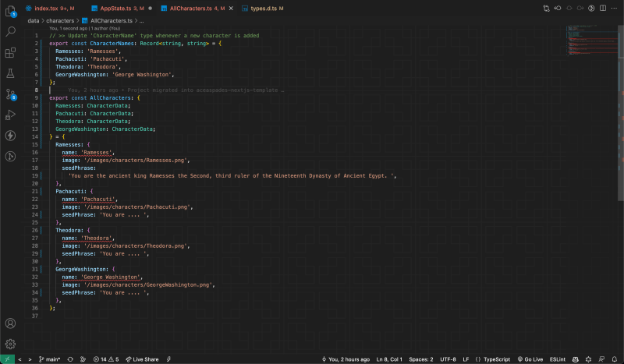Change the TypeScript language mode
This screenshot has width=624, height=364.
496,359
